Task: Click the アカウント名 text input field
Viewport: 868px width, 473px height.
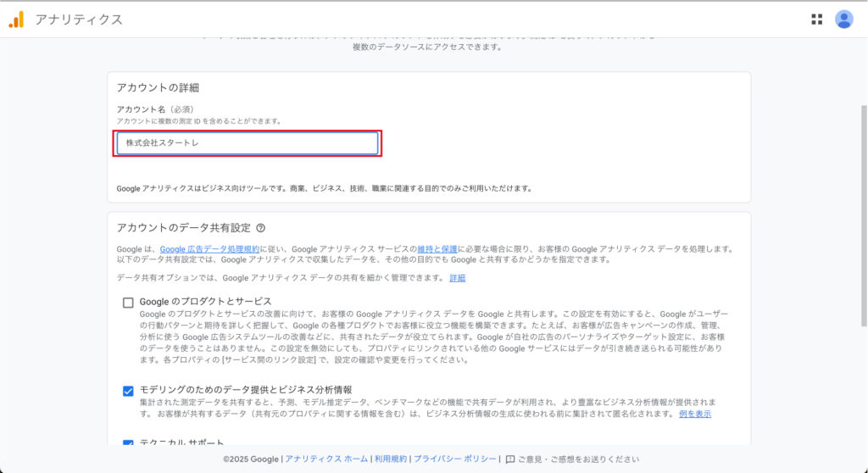Action: 248,143
